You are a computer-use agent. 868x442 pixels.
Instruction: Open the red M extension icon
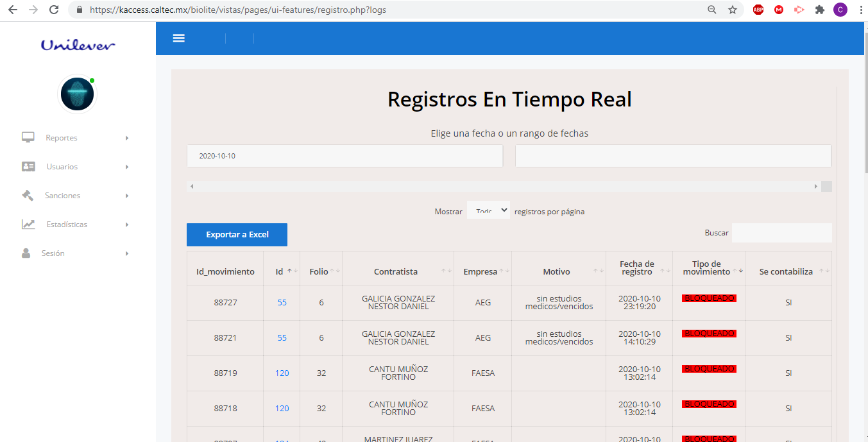coord(779,10)
